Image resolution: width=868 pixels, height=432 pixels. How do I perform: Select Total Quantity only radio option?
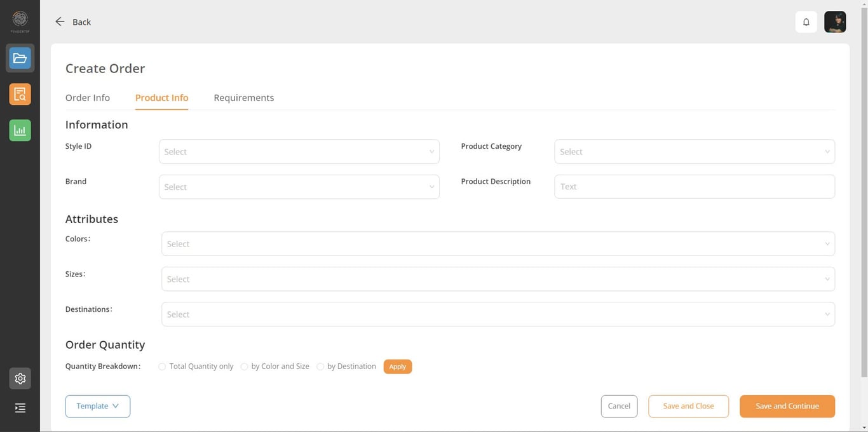(x=162, y=367)
